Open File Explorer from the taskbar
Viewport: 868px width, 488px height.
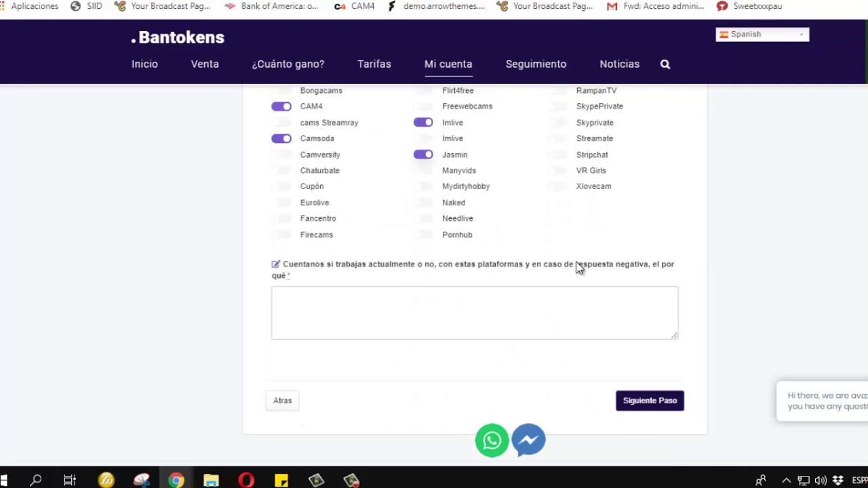[x=211, y=481]
